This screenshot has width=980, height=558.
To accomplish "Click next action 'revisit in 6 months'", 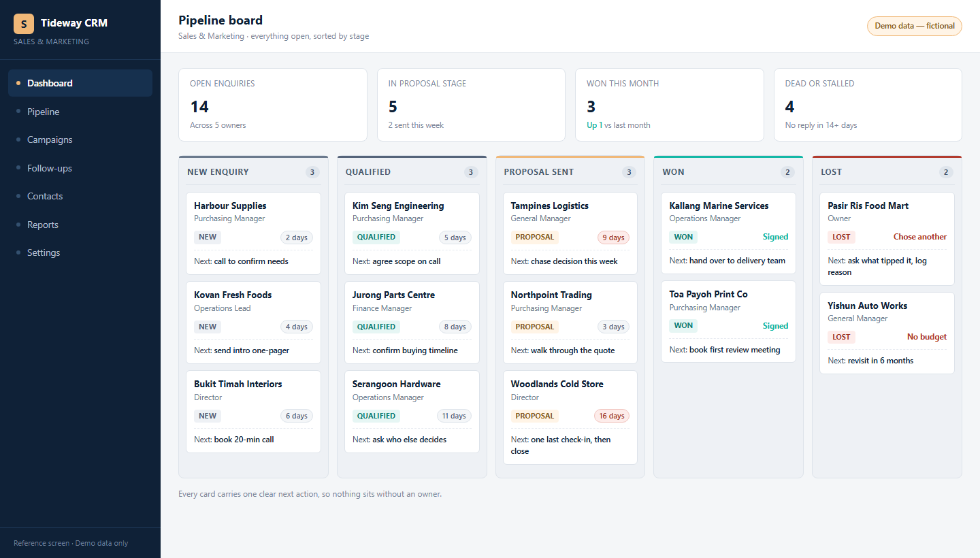I will coord(881,361).
